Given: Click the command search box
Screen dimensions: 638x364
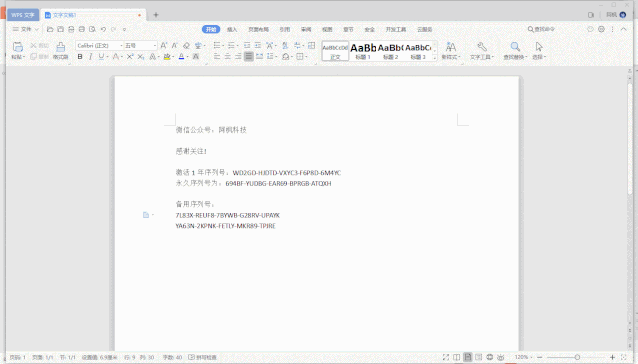Looking at the screenshot, I should coord(541,29).
